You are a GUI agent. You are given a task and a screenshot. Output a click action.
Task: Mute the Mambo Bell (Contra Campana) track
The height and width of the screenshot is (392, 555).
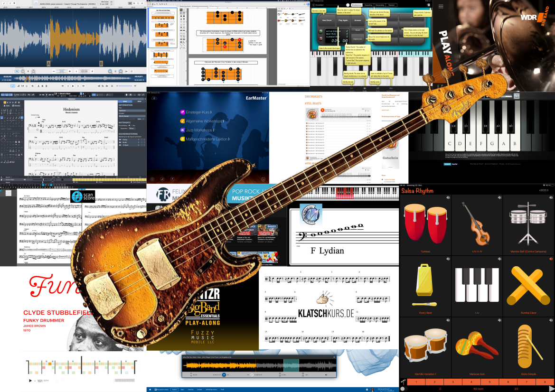(x=551, y=198)
